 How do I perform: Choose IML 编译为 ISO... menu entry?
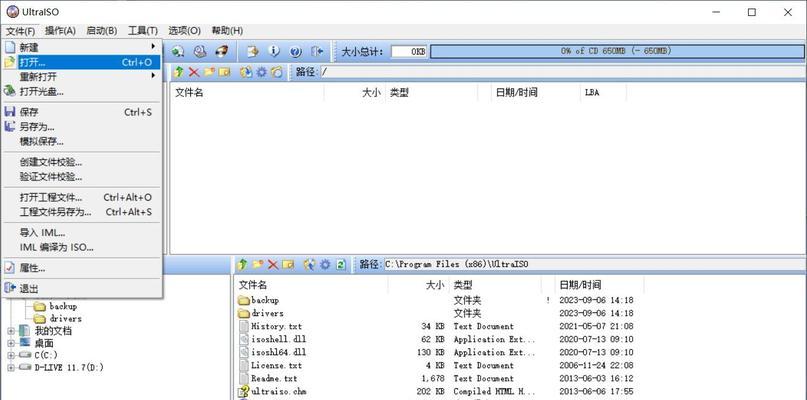82,247
